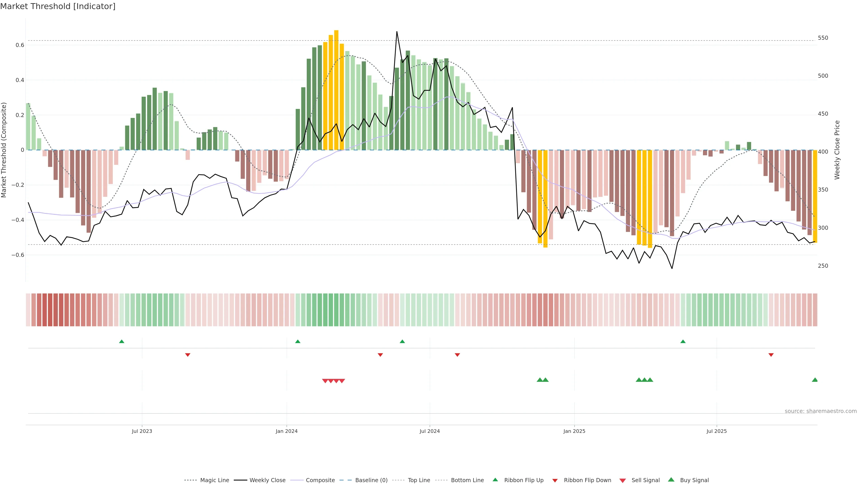The width and height of the screenshot is (868, 488).
Task: Toggle Magic Line legend entry
Action: pyautogui.click(x=214, y=480)
